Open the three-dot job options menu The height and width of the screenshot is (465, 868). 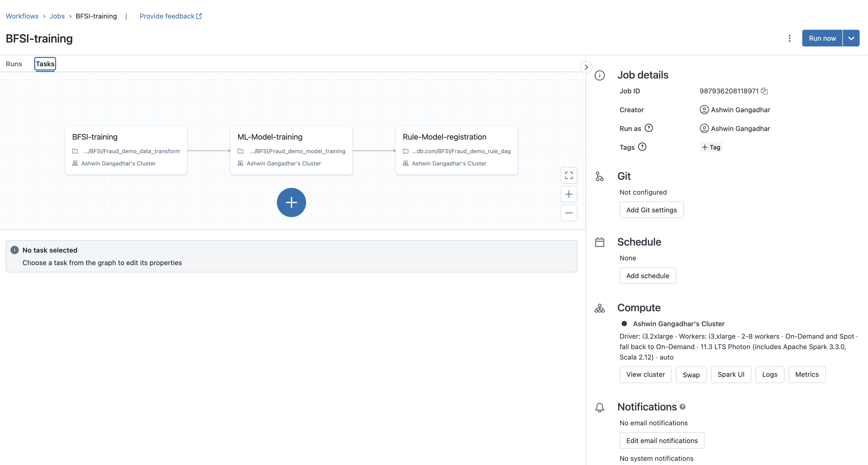tap(789, 38)
